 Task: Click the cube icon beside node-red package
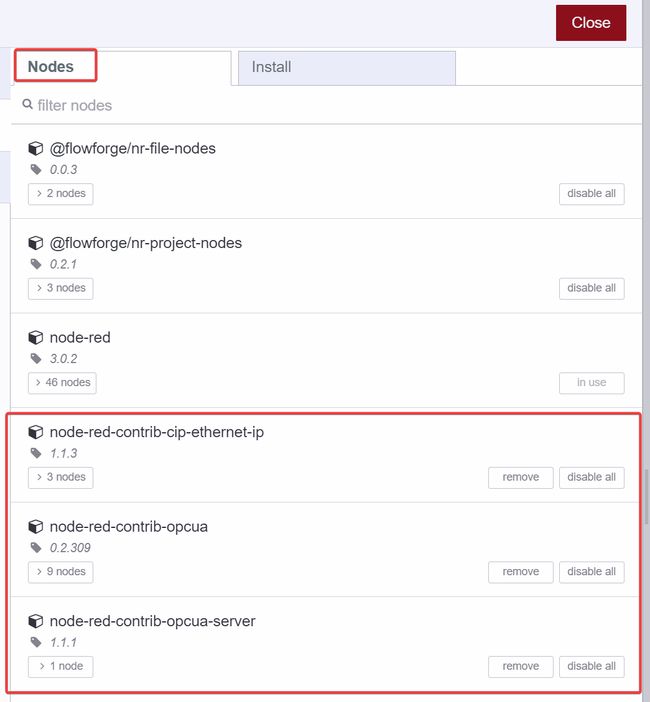36,338
